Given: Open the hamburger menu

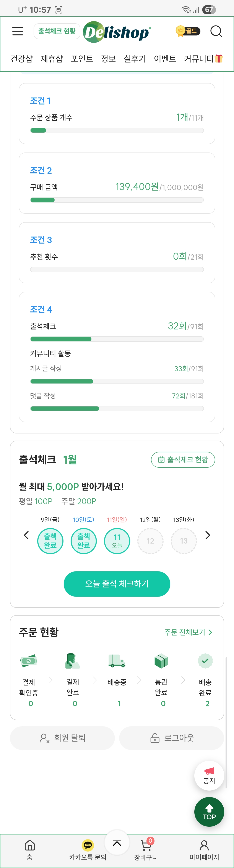Looking at the screenshot, I should [18, 31].
